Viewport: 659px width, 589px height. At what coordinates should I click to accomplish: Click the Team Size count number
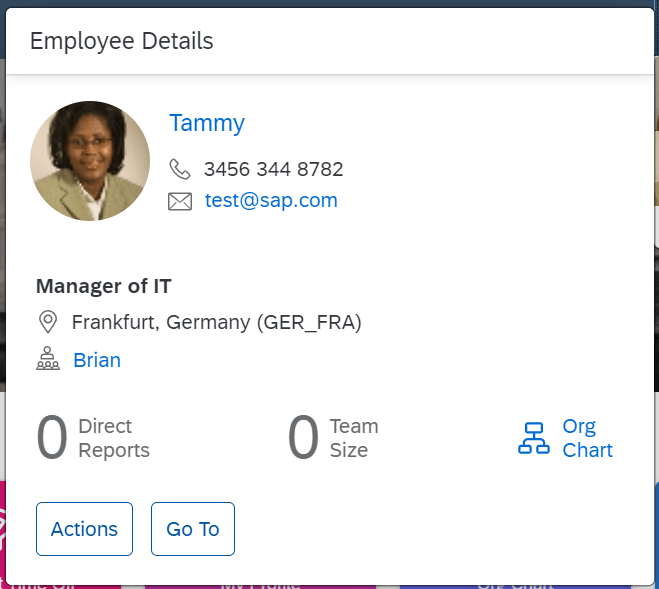coord(303,439)
